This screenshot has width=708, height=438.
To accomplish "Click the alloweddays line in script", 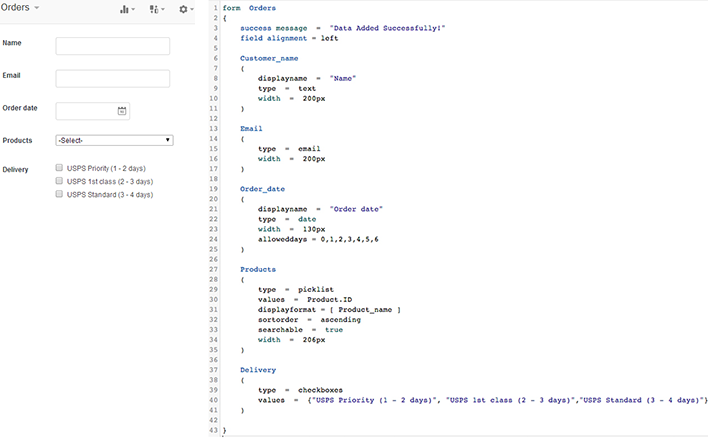I will click(x=318, y=239).
